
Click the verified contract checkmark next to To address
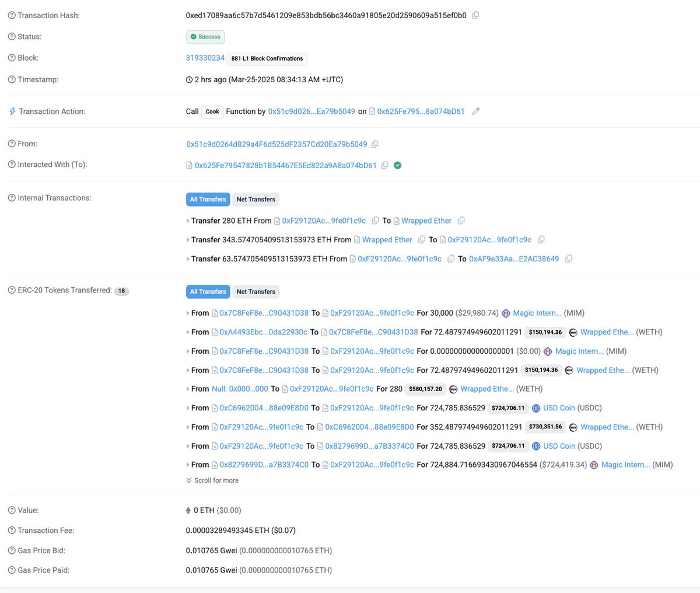coord(397,165)
